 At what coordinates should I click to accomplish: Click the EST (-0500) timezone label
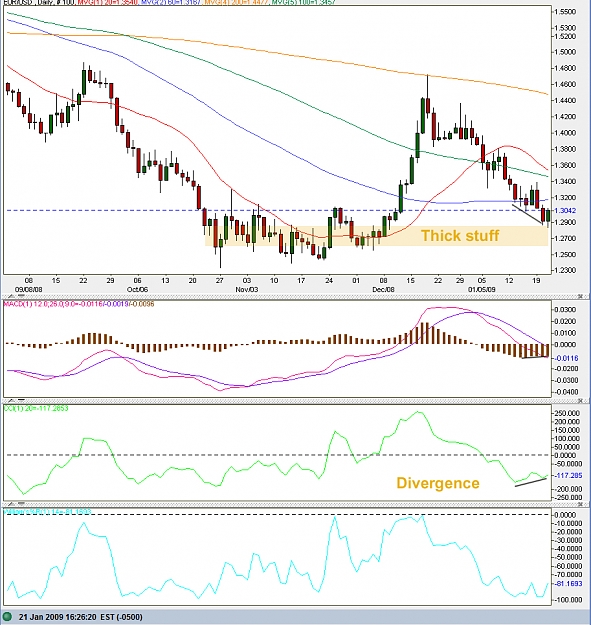[x=121, y=617]
